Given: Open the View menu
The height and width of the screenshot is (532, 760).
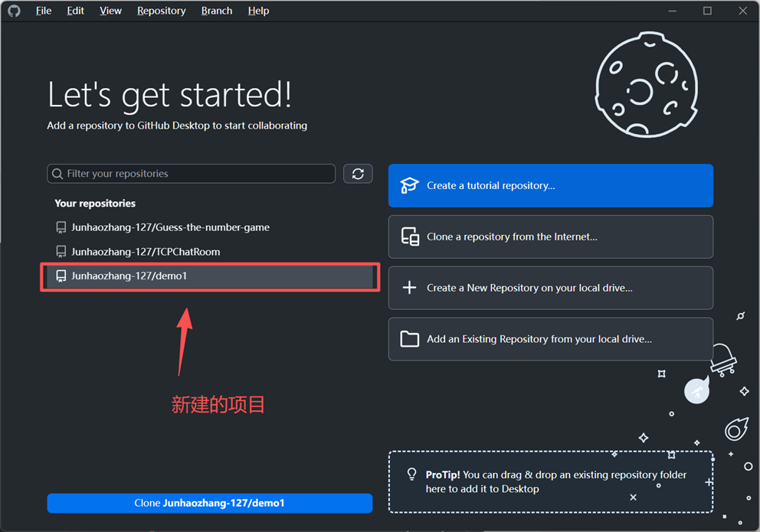Looking at the screenshot, I should click(110, 11).
